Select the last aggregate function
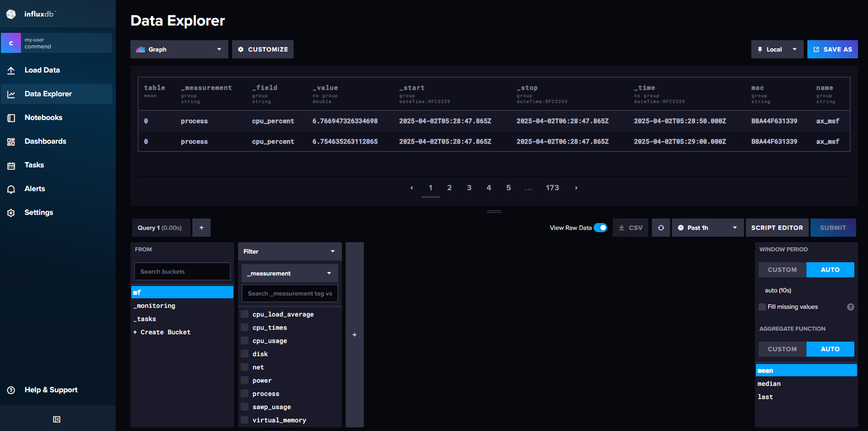868x431 pixels. pos(806,397)
